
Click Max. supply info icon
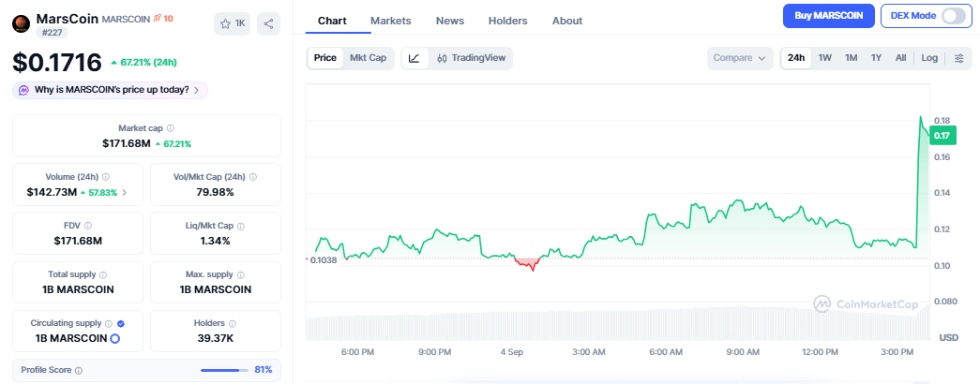(x=241, y=274)
